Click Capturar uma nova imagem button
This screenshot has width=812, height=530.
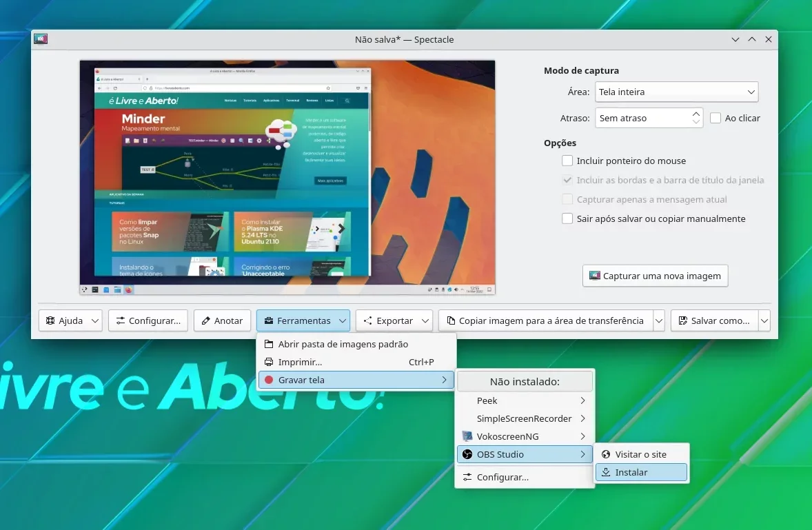click(655, 276)
